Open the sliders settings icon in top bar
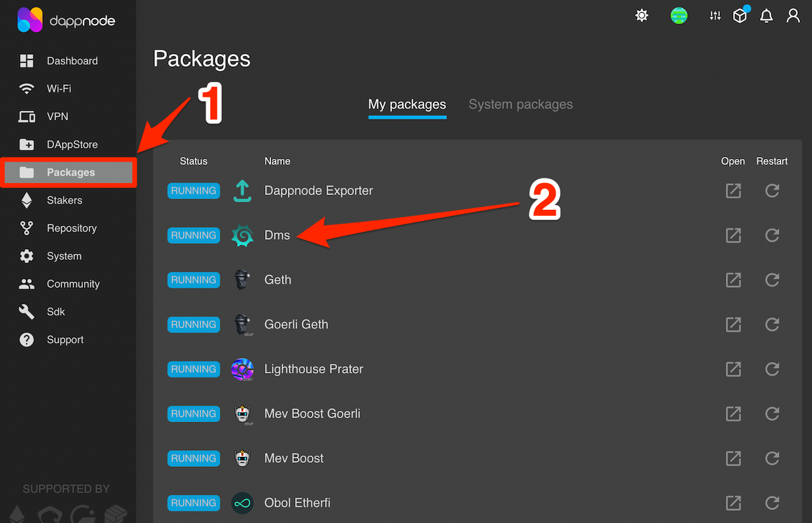Viewport: 812px width, 523px height. coord(715,15)
